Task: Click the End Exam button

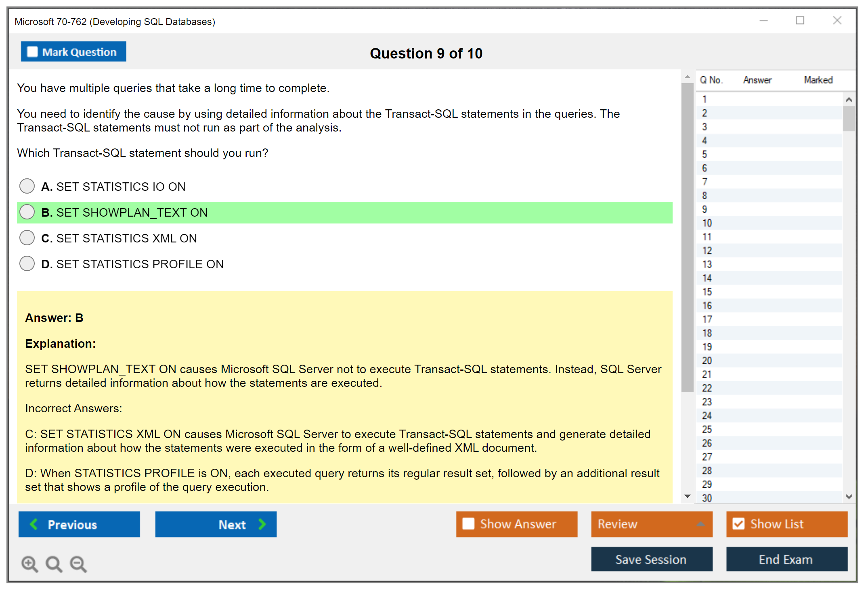Action: click(786, 559)
